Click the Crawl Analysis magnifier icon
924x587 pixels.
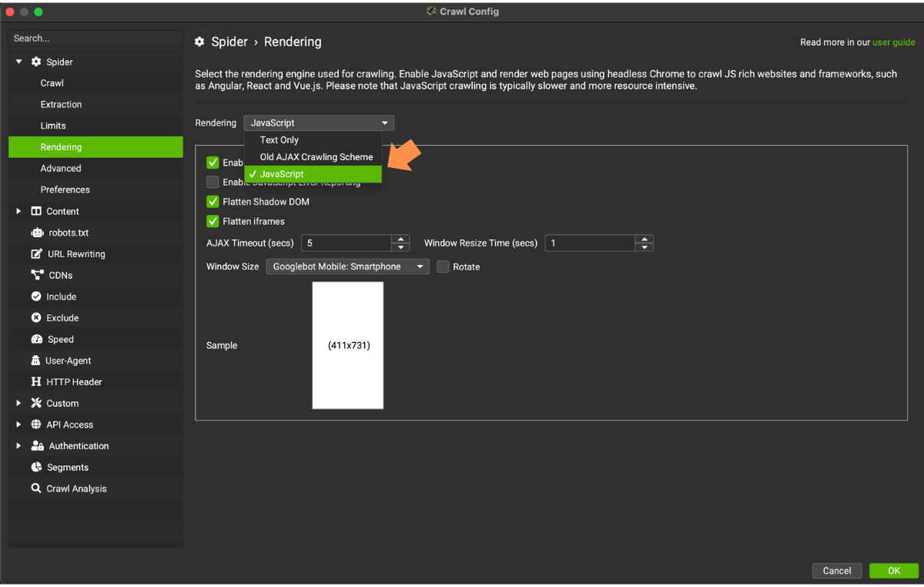pos(36,488)
